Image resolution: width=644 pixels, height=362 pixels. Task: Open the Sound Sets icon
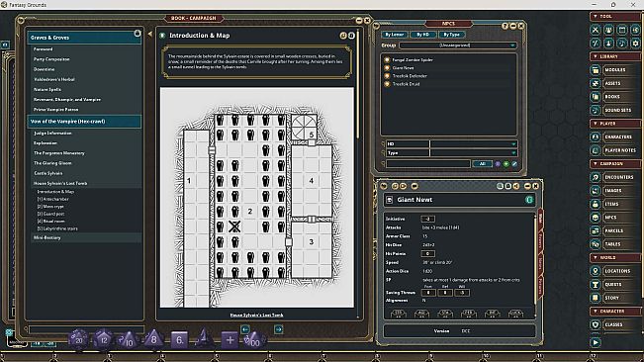596,110
